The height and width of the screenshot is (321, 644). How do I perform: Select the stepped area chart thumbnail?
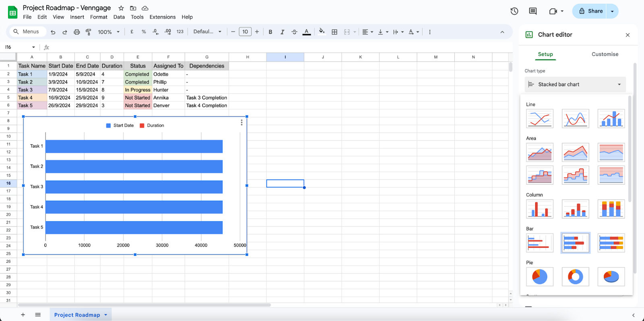[x=539, y=175]
